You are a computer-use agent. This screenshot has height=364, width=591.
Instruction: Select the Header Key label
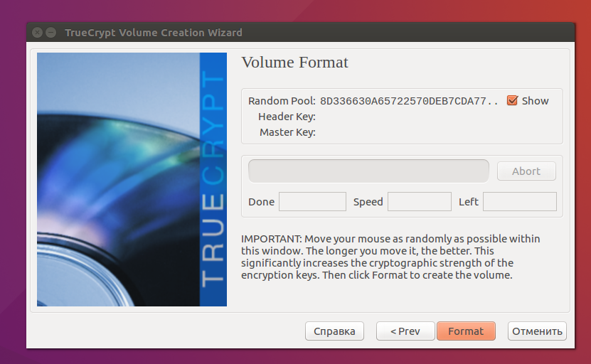[287, 117]
